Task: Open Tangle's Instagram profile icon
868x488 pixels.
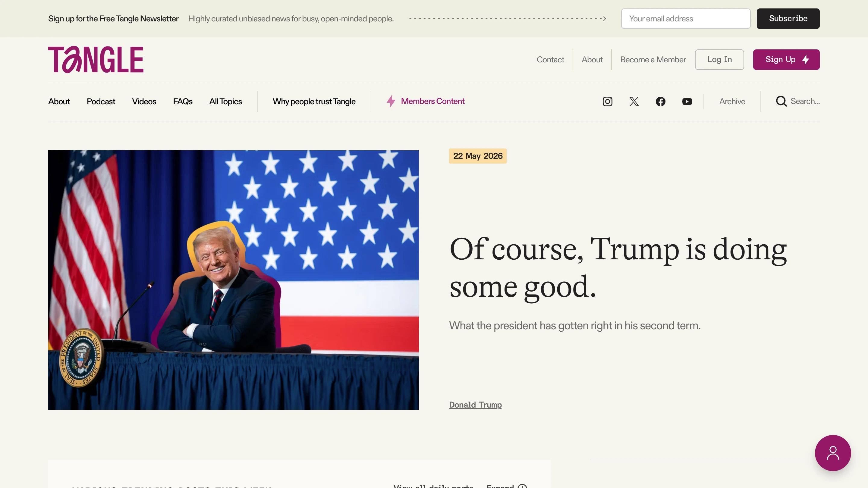Action: (x=607, y=102)
